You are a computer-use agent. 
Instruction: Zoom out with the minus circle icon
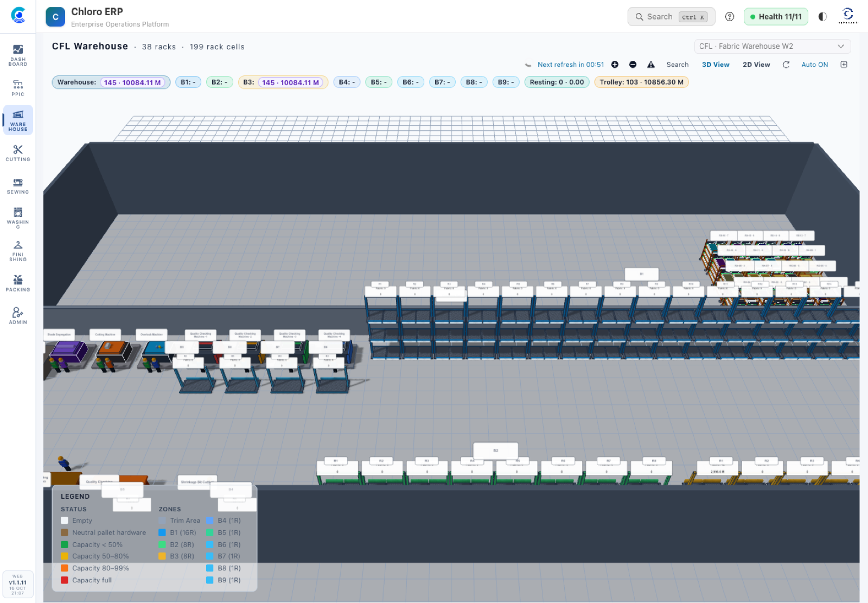[633, 65]
